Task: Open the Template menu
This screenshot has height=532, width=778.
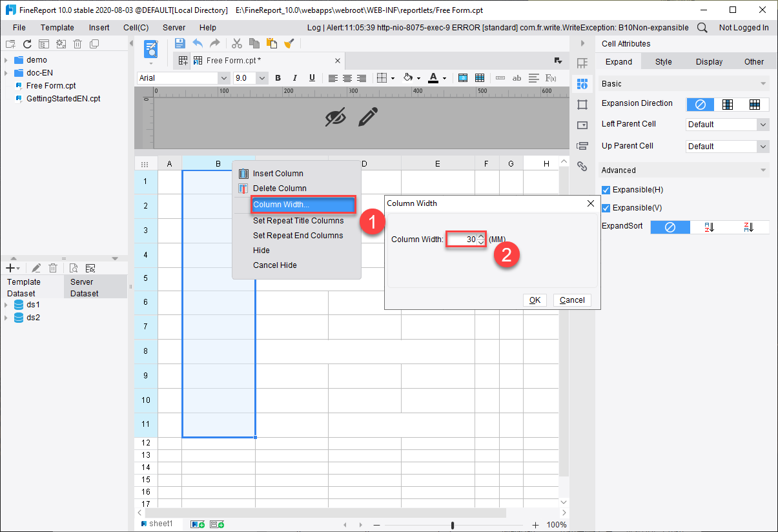Action: 57,28
